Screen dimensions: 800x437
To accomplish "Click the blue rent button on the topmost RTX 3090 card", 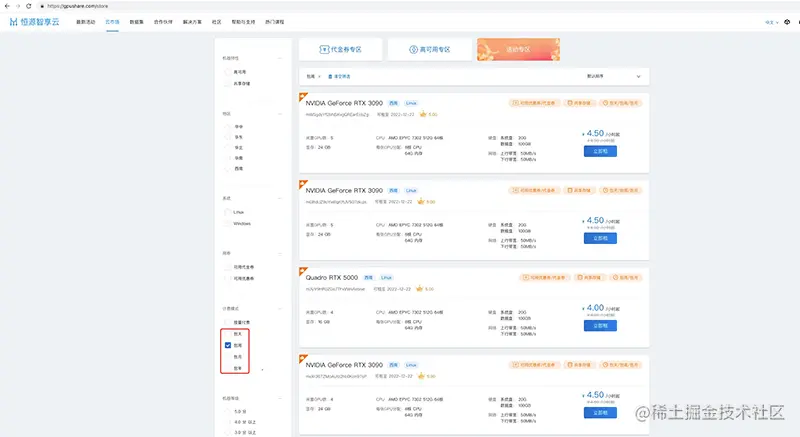I will tap(600, 151).
